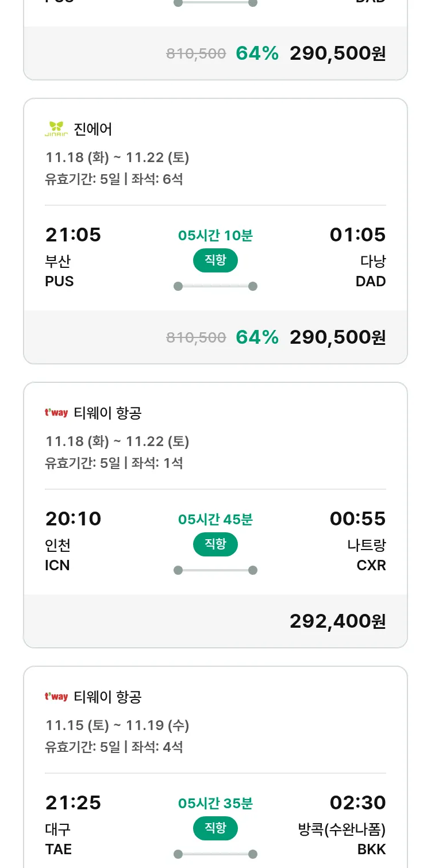Select the Jin Air card's 290,500원 price
Image resolution: width=431 pixels, height=868 pixels.
click(337, 337)
